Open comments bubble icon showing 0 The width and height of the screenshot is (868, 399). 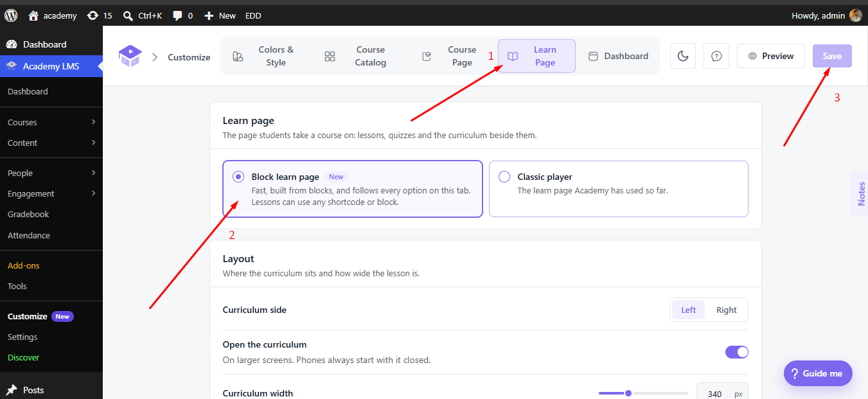177,15
